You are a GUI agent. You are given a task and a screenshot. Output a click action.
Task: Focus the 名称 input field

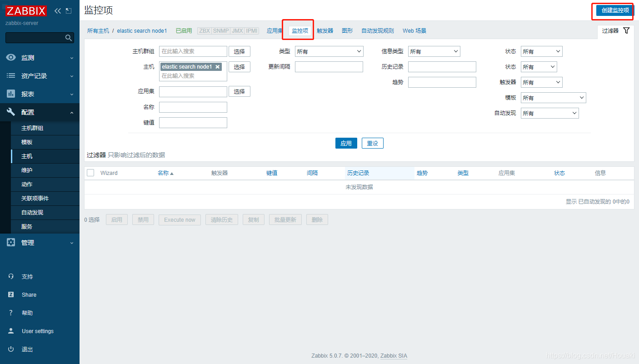pyautogui.click(x=193, y=107)
